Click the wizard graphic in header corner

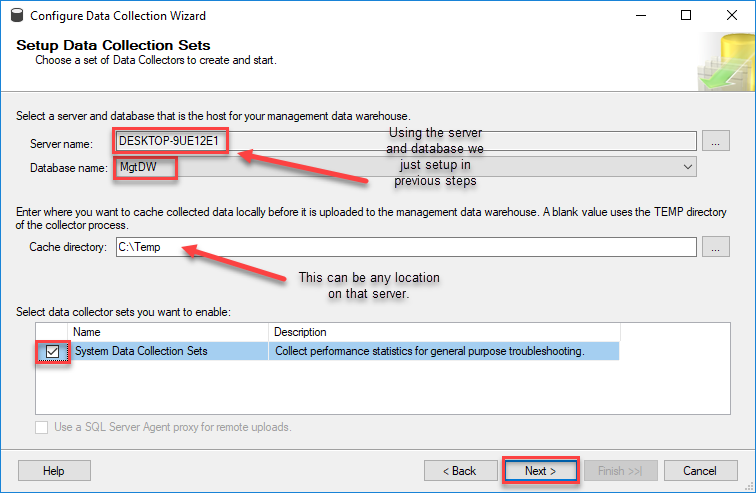[x=726, y=62]
